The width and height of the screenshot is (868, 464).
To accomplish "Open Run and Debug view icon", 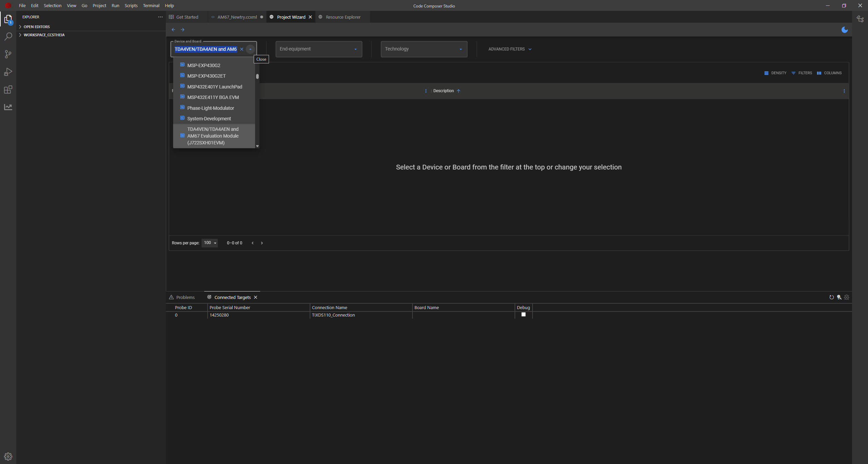I will click(8, 72).
